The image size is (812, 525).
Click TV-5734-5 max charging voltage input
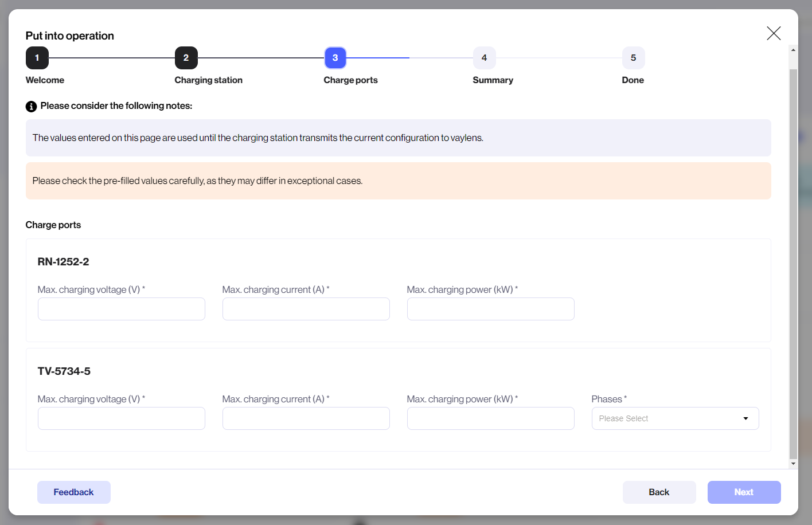122,418
